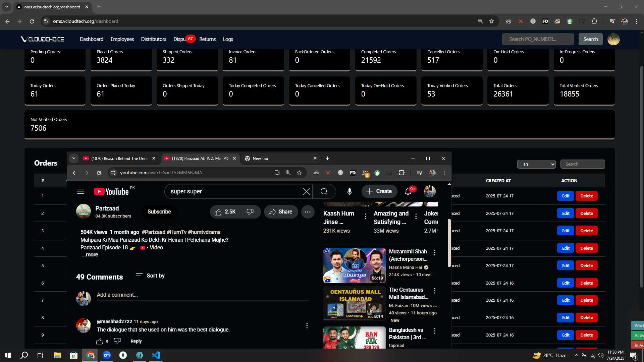644x362 pixels.
Task: Like the comment by @mashhad2722
Action: click(x=100, y=341)
